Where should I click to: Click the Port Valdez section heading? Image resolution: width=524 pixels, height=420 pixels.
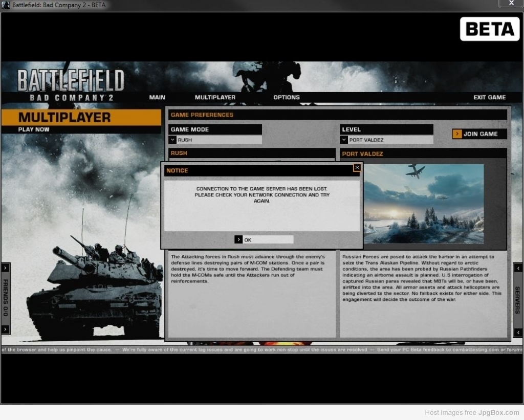tap(362, 153)
